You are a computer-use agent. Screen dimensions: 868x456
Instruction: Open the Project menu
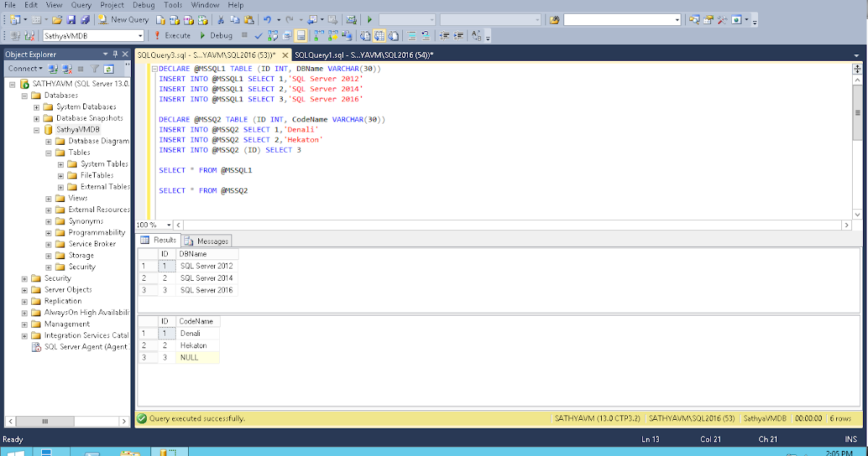(112, 5)
